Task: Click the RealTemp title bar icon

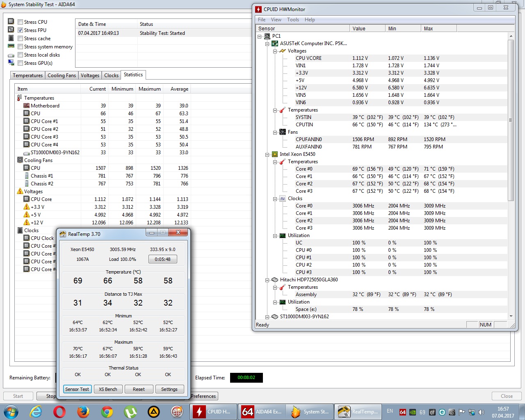Action: click(63, 234)
